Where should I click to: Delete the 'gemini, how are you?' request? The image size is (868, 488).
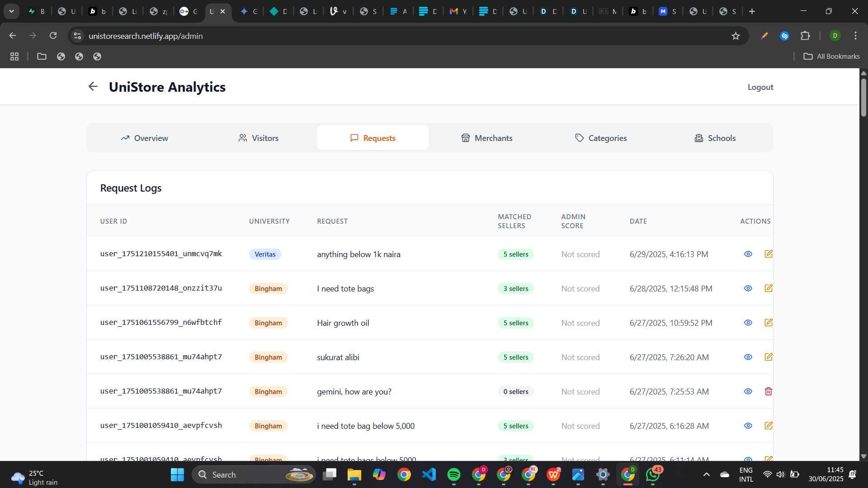point(768,391)
